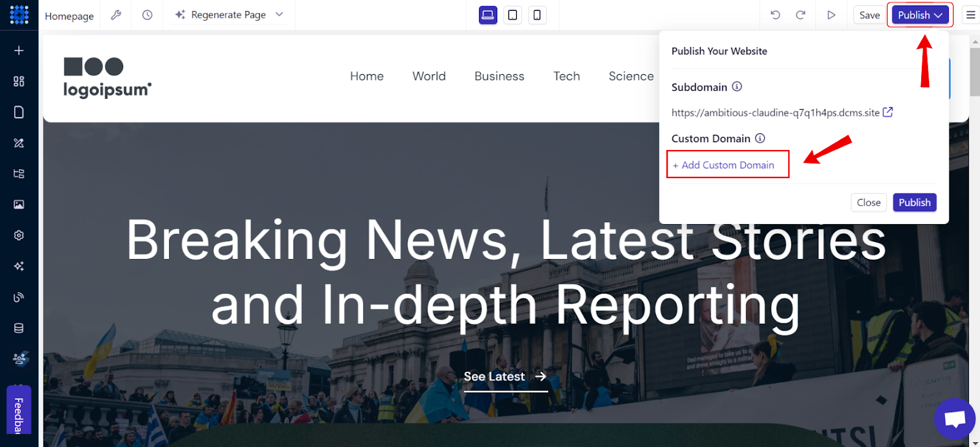Switch to desktop preview mode
This screenshot has width=980, height=447.
tap(488, 15)
